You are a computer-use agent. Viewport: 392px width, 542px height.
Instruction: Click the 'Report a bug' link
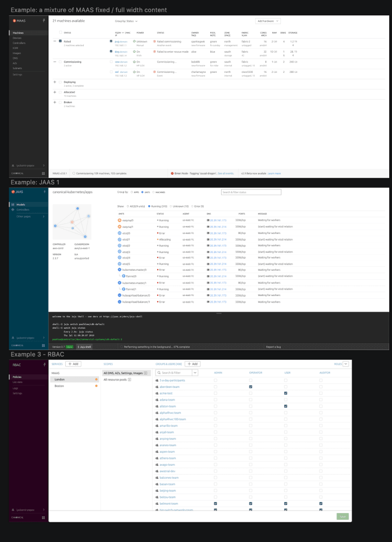[273, 347]
